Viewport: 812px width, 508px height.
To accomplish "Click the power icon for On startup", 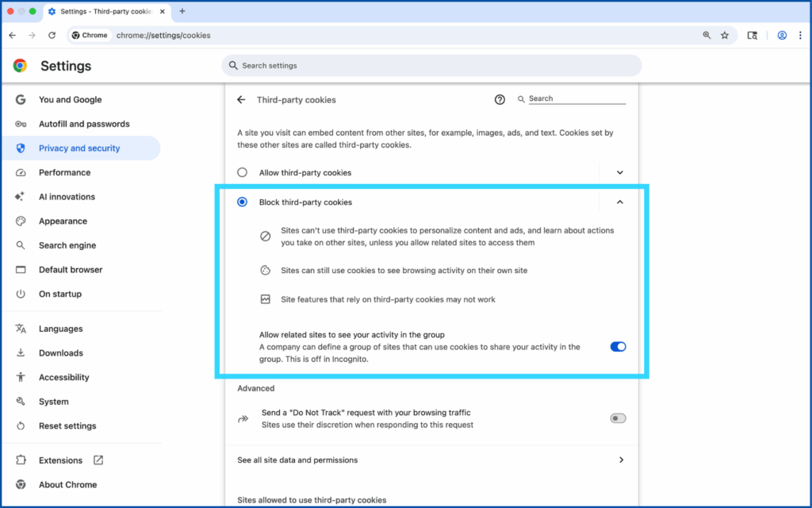I will (20, 294).
